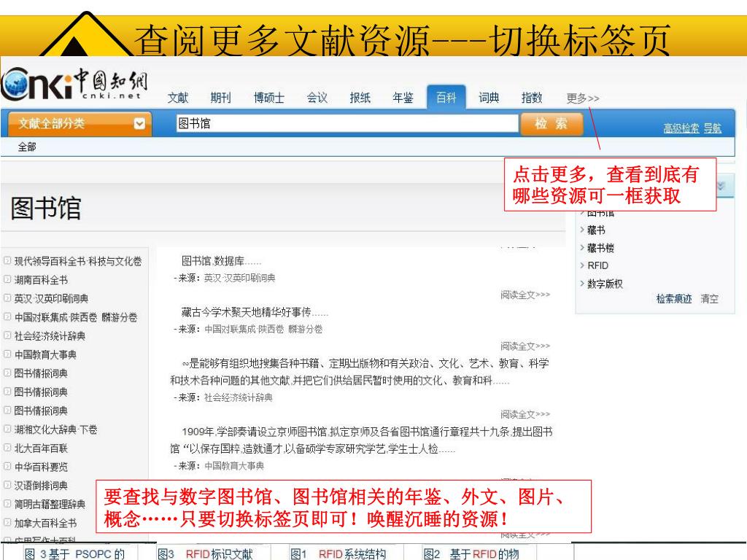The image size is (747, 560).
Task: Click the icon beside 湖南百科全书
Action: (7, 280)
